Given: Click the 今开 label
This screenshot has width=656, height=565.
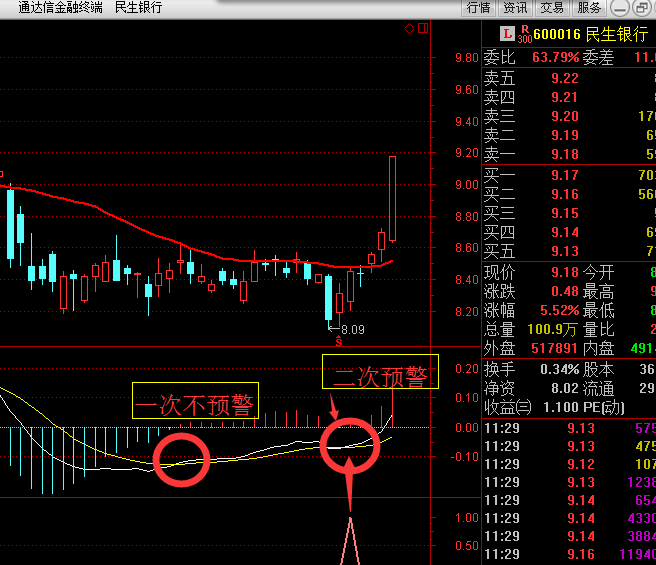Looking at the screenshot, I should [598, 272].
